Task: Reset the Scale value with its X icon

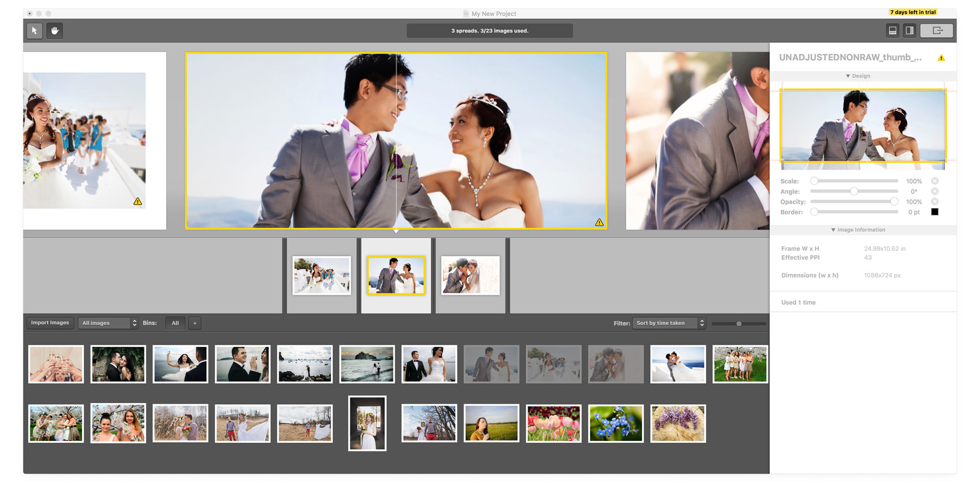Action: coord(935,181)
